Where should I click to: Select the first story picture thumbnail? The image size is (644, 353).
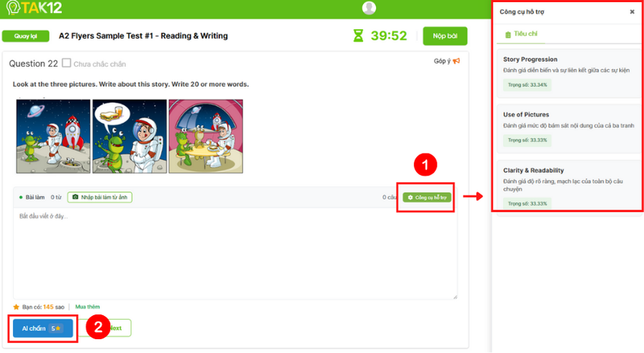click(x=53, y=136)
